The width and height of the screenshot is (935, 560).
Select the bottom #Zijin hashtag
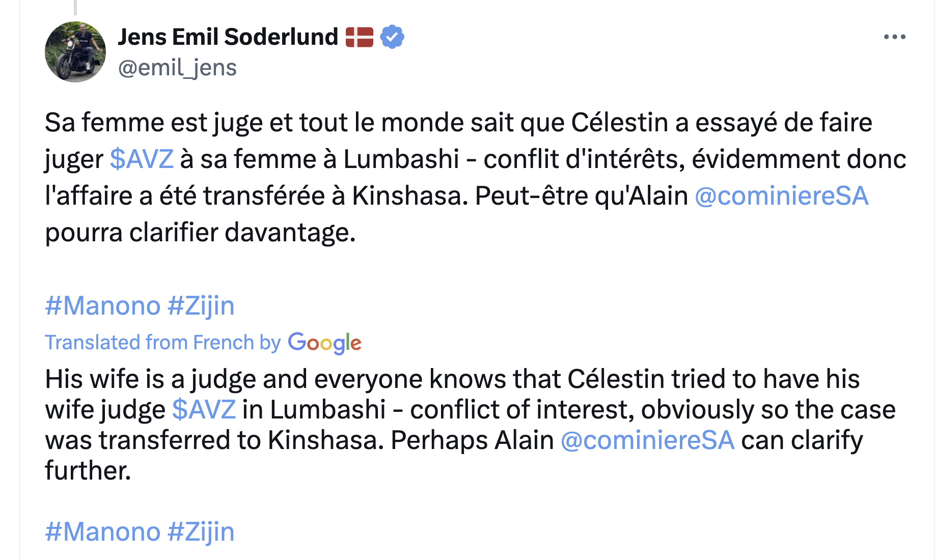coord(201,531)
